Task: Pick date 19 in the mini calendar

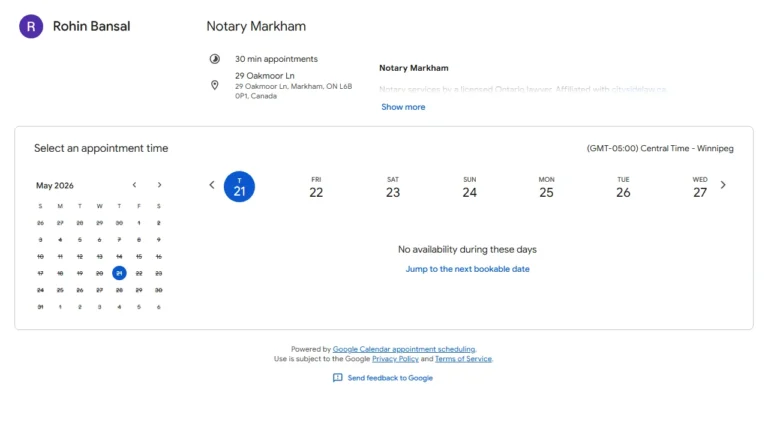Action: pyautogui.click(x=80, y=273)
